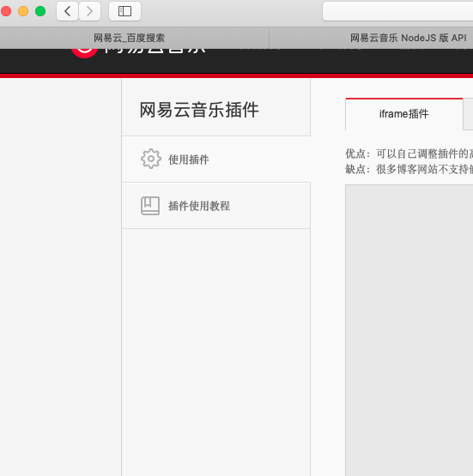Click the Safari address bar

pyautogui.click(x=397, y=11)
